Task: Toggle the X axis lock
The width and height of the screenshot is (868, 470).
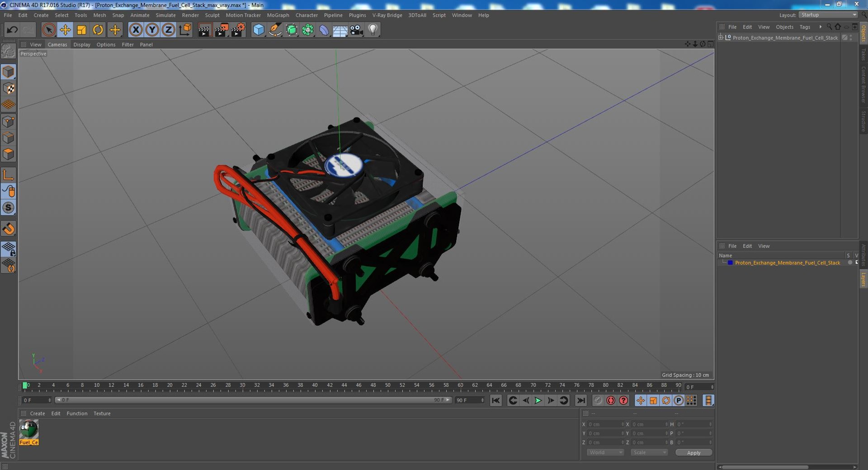Action: pyautogui.click(x=136, y=30)
